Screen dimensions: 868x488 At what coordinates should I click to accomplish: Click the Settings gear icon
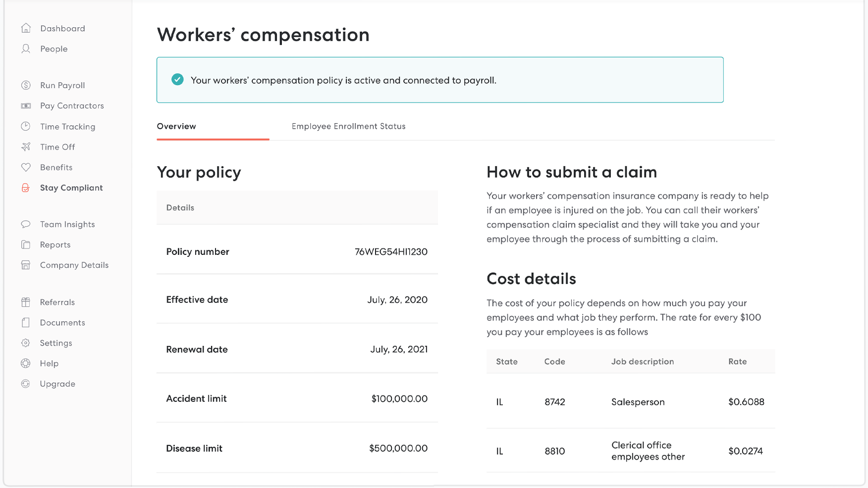pyautogui.click(x=27, y=342)
